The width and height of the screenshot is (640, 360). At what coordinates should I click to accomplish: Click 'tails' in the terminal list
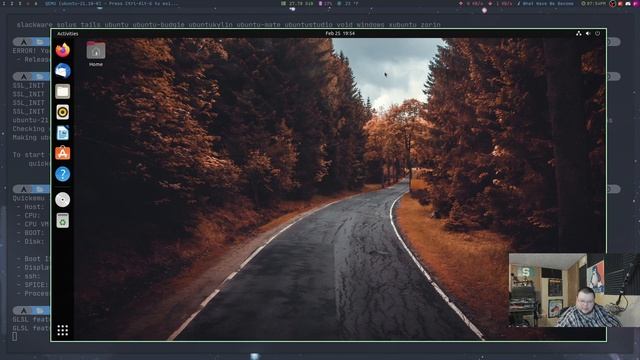click(91, 24)
